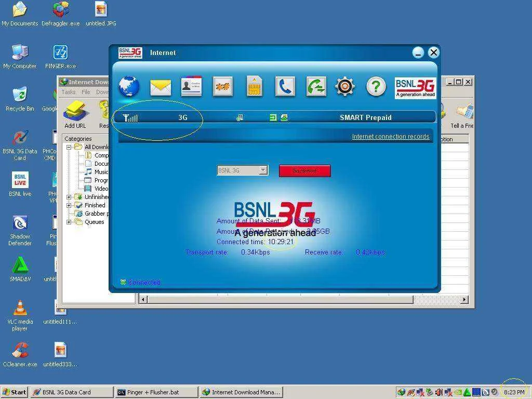Open the green call log icon
The image size is (532, 399).
coord(316,87)
